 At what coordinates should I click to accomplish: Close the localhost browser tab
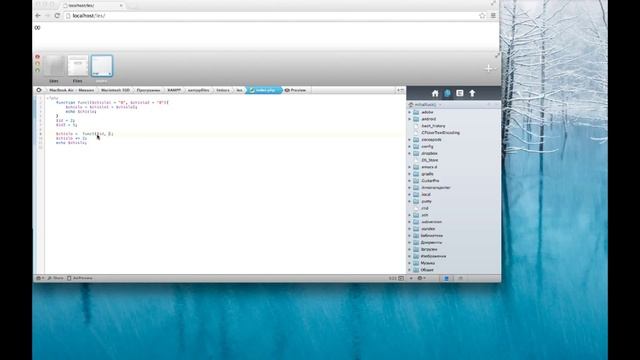[121, 5]
